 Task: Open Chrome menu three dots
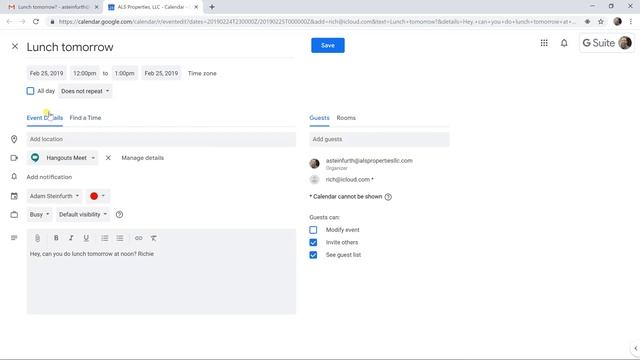[x=631, y=22]
